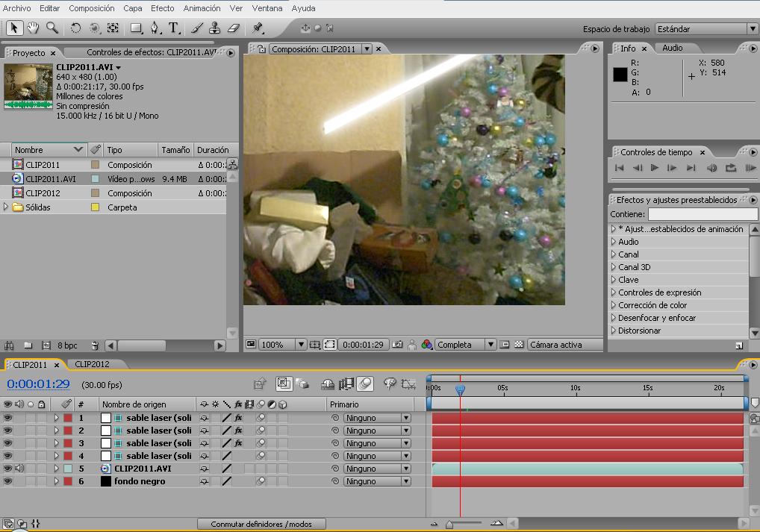This screenshot has height=532, width=760.
Task: Click the Play button in time controls
Action: [654, 168]
